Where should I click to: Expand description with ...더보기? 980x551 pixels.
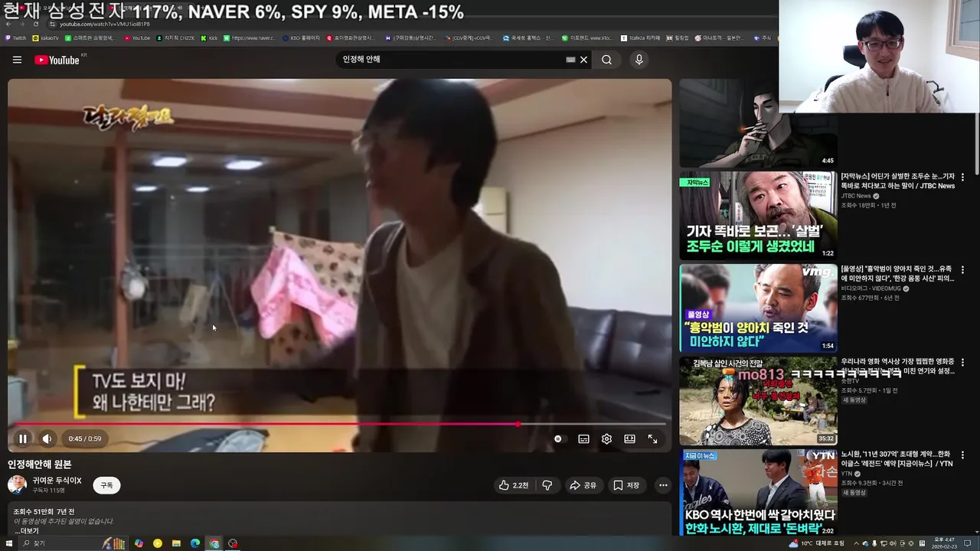[27, 530]
